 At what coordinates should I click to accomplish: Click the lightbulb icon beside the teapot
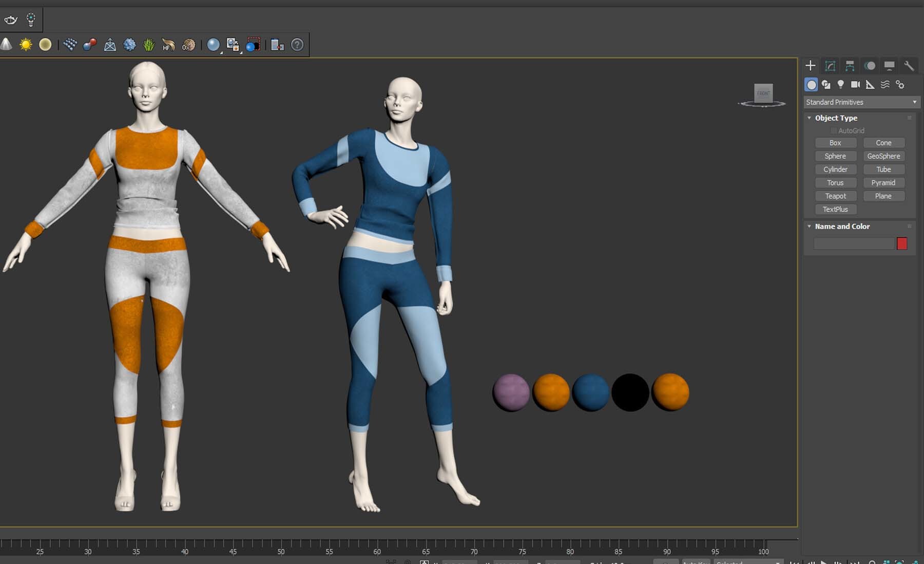coord(31,20)
